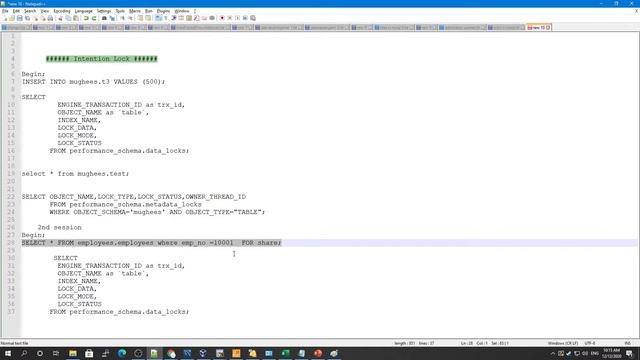Zoom out using the toolbar icon

point(130,18)
